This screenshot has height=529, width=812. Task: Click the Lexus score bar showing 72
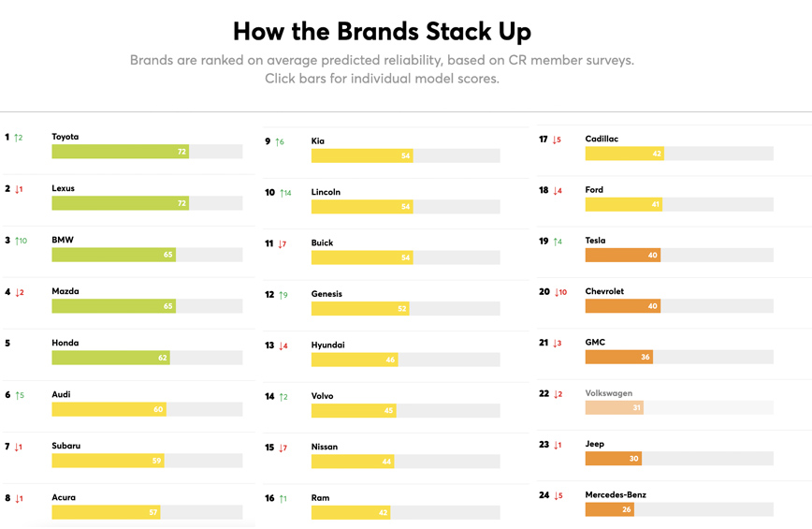(120, 203)
